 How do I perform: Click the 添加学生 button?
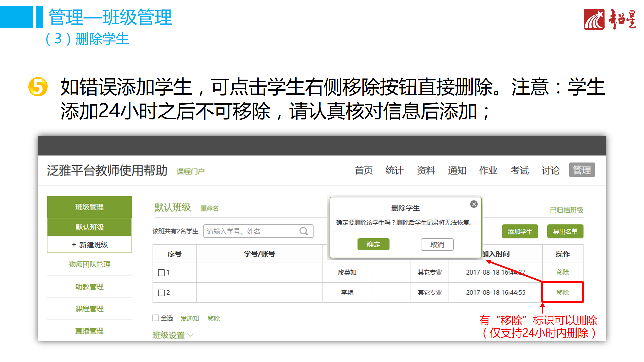tap(520, 231)
